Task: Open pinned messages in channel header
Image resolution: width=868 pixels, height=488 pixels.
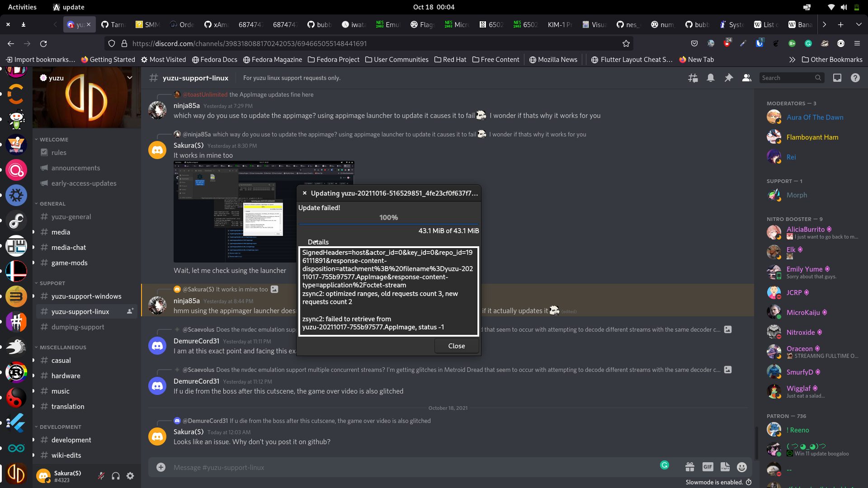Action: [728, 78]
